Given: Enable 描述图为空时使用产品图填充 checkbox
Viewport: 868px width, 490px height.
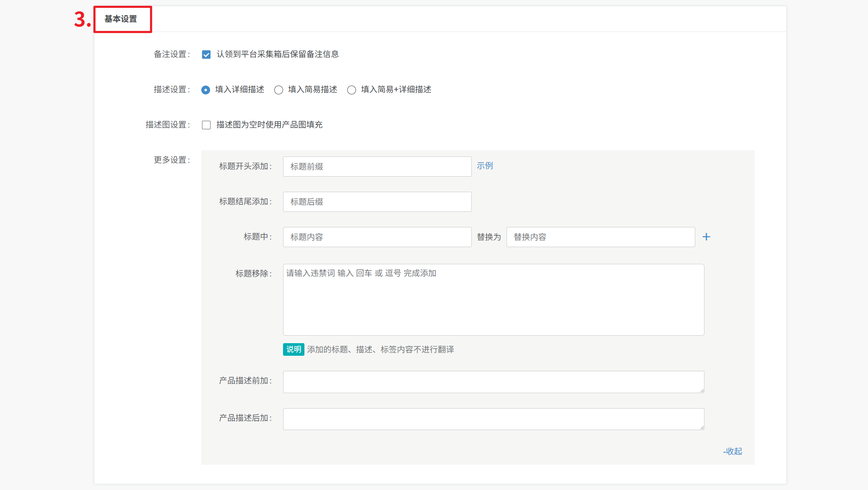Looking at the screenshot, I should coord(206,125).
